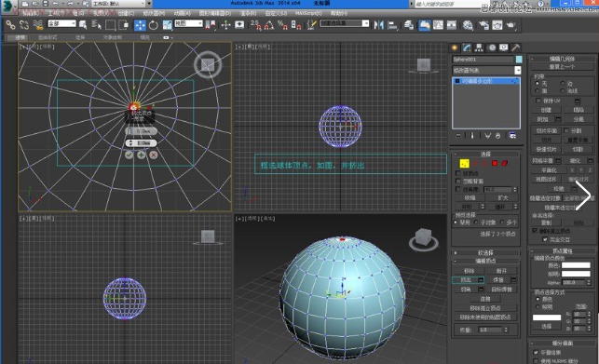599x364 pixels.
Task: Click the Pin Stack icon under modifier stack
Action: (x=458, y=136)
